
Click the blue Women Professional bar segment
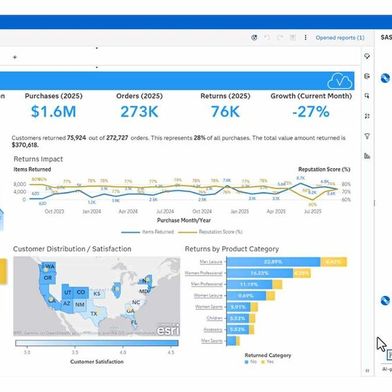(260, 273)
